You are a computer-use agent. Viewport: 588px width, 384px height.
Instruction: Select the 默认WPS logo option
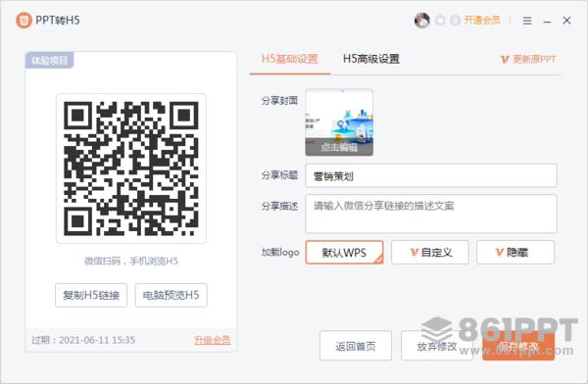tap(344, 253)
